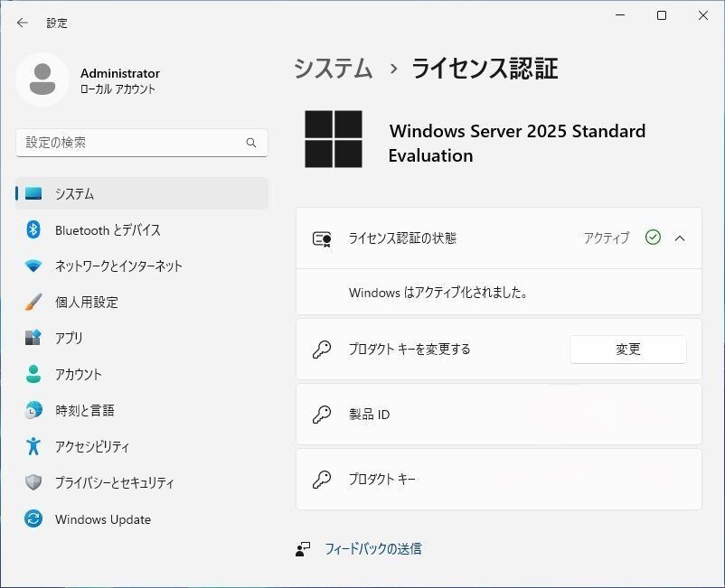Click the 変更 button
Image resolution: width=725 pixels, height=588 pixels.
pyautogui.click(x=627, y=350)
